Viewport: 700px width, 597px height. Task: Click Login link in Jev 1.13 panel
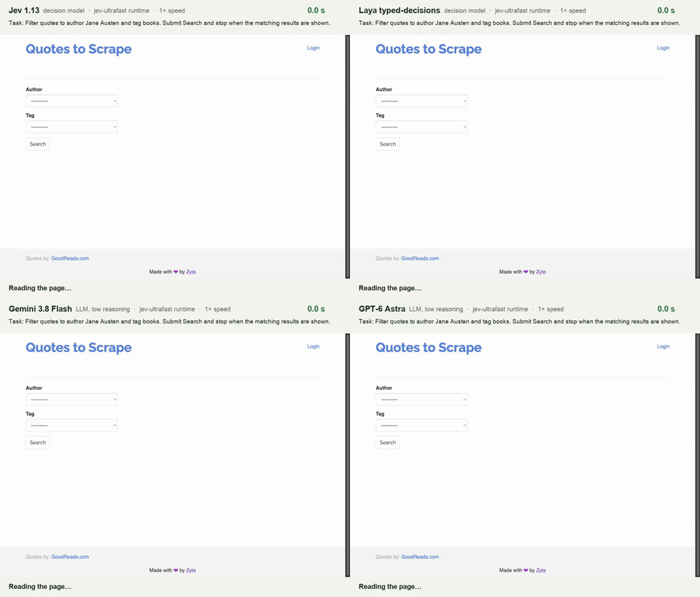coord(313,47)
